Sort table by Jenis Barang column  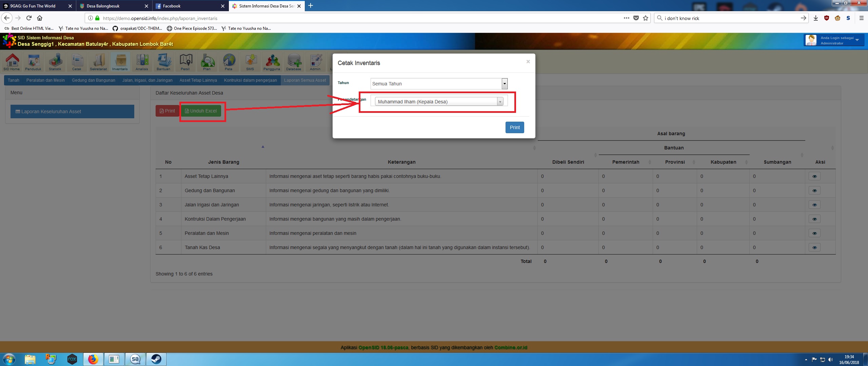click(x=223, y=162)
